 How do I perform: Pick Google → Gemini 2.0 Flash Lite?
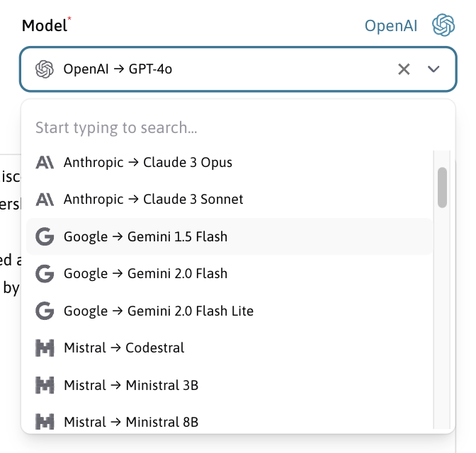coord(229,311)
